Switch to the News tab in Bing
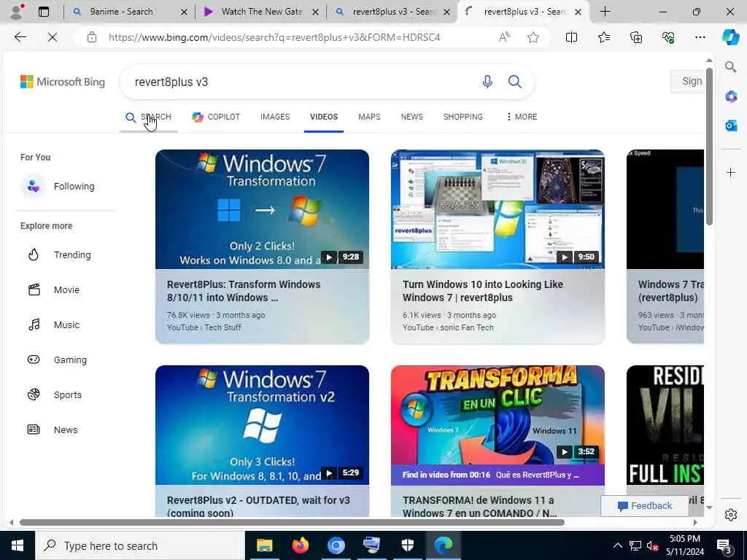The height and width of the screenshot is (560, 747). pos(411,117)
